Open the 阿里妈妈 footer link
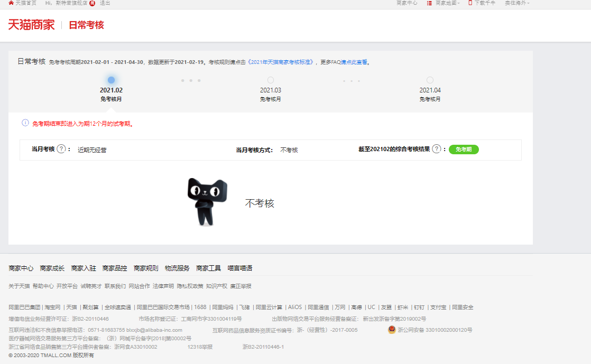 coord(223,307)
